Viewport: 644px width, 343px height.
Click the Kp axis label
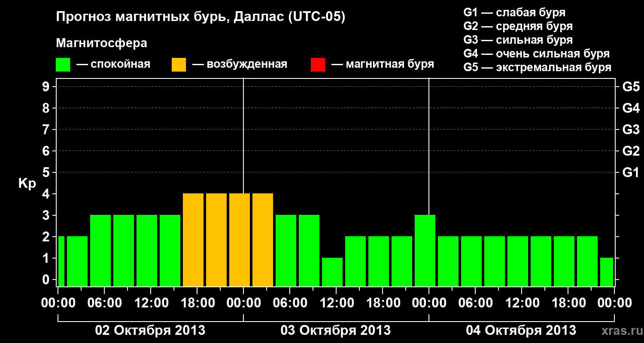[x=27, y=183]
